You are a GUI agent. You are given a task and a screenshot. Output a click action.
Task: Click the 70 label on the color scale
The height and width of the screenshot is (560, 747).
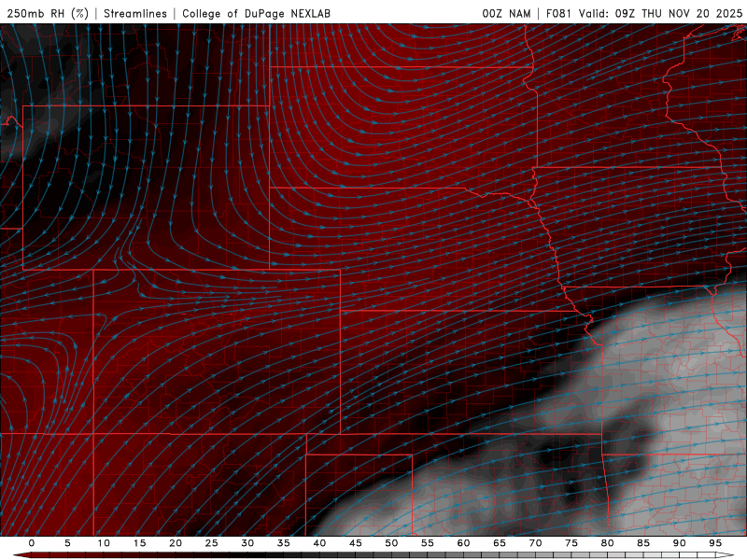point(535,543)
